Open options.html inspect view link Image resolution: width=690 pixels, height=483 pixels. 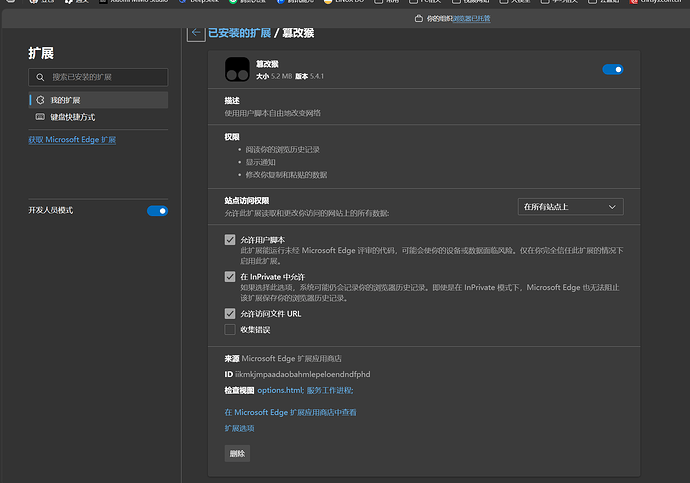click(x=280, y=390)
